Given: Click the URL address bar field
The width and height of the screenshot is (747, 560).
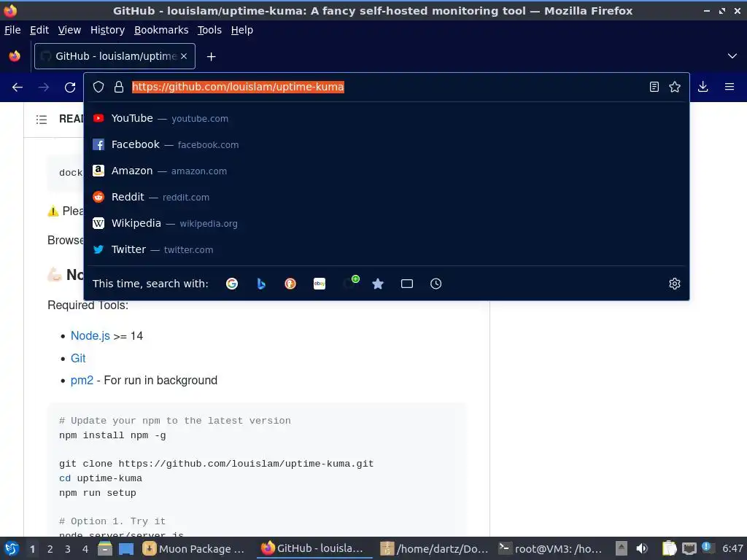Looking at the screenshot, I should pos(387,87).
